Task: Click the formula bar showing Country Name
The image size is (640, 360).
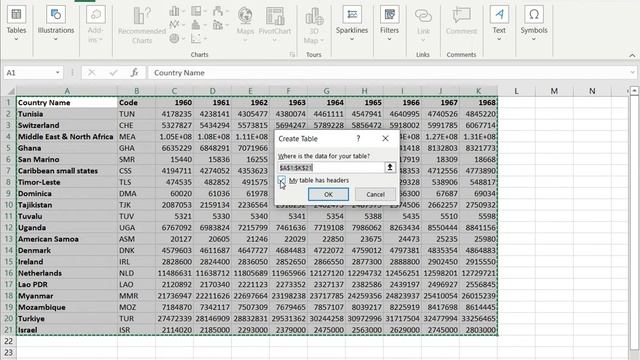Action: (x=388, y=73)
